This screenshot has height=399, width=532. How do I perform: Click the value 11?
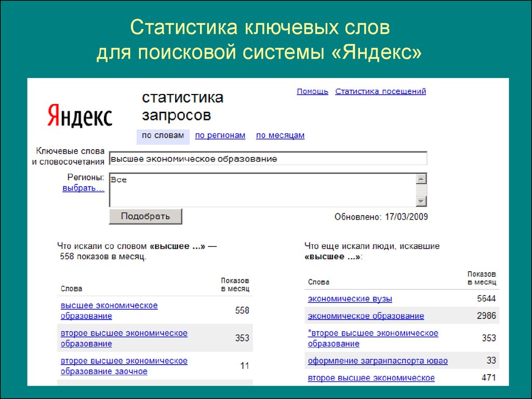coord(245,366)
